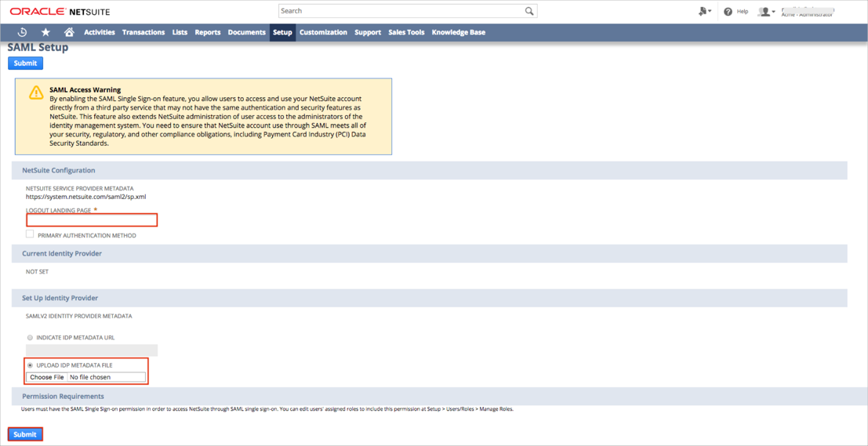
Task: Open the Help question mark icon
Action: point(728,12)
